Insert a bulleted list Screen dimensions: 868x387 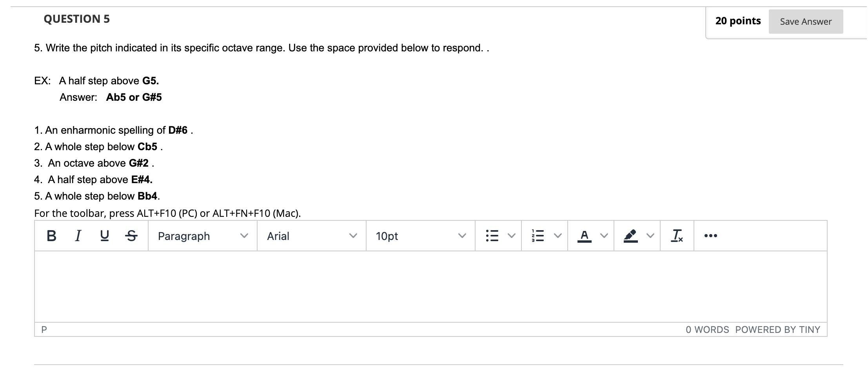[492, 236]
